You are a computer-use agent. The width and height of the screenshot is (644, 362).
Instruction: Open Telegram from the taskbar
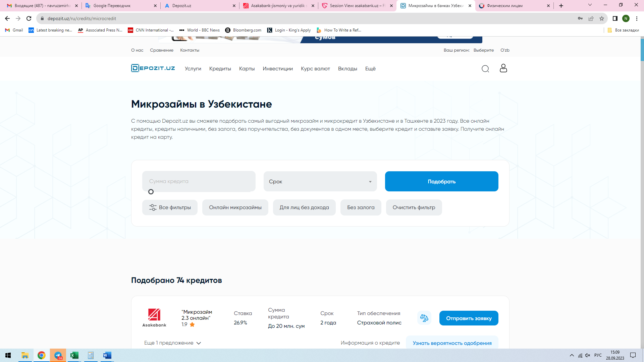(x=58, y=355)
